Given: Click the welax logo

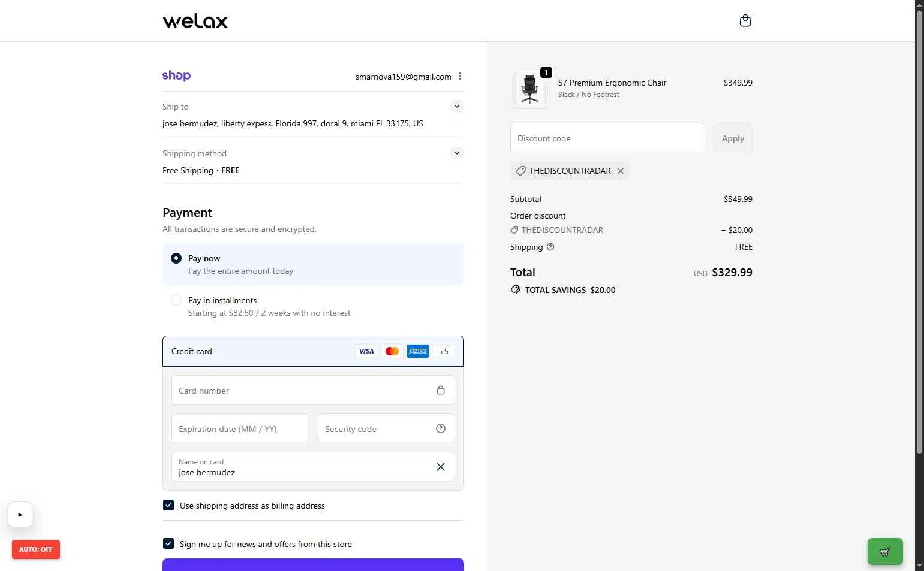Looking at the screenshot, I should coord(195,21).
